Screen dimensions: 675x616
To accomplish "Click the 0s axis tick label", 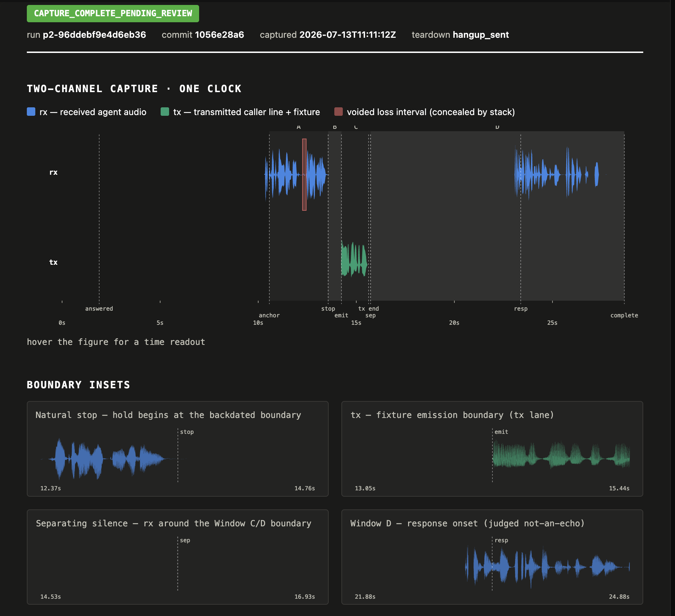I will coord(62,323).
